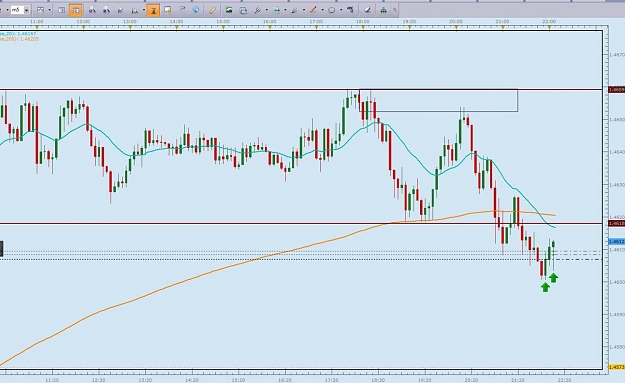The image size is (625, 383).
Task: Click the 22:00 label on top time axis
Action: 549,21
